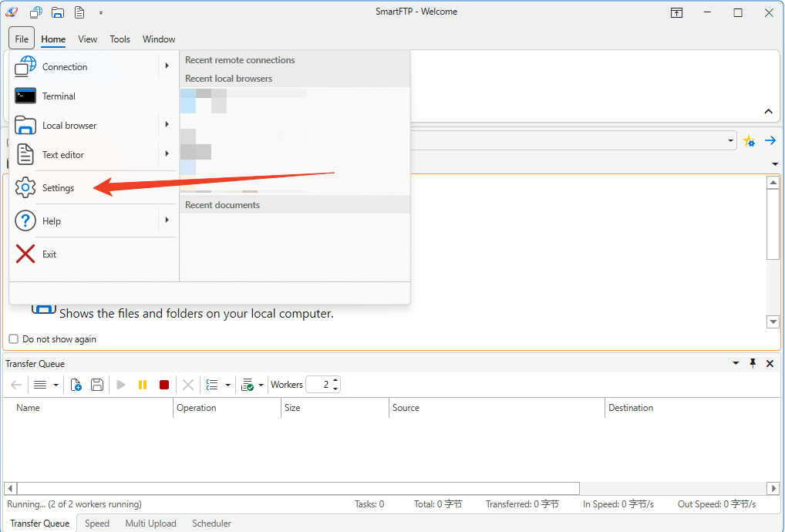Click the Transfer Queue back arrow
Viewport: 785px width, 532px height.
tap(16, 385)
